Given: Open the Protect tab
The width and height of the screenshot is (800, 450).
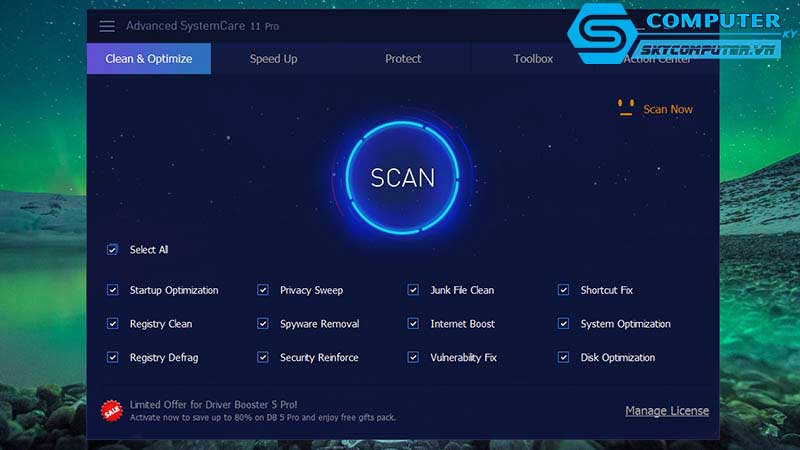Looking at the screenshot, I should (x=403, y=59).
